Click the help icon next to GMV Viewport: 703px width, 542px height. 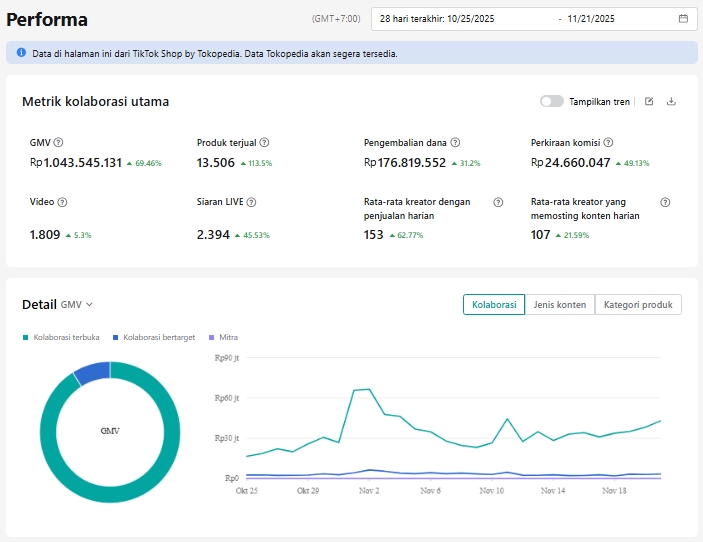click(58, 143)
